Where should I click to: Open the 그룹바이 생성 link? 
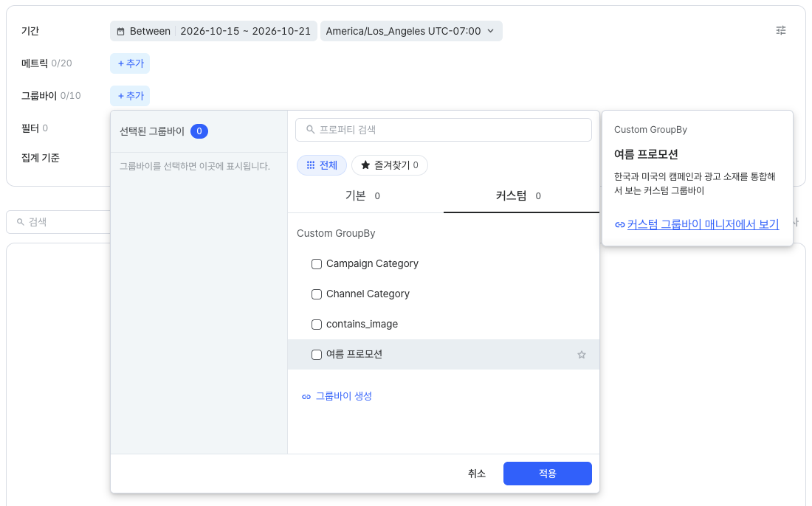click(344, 396)
